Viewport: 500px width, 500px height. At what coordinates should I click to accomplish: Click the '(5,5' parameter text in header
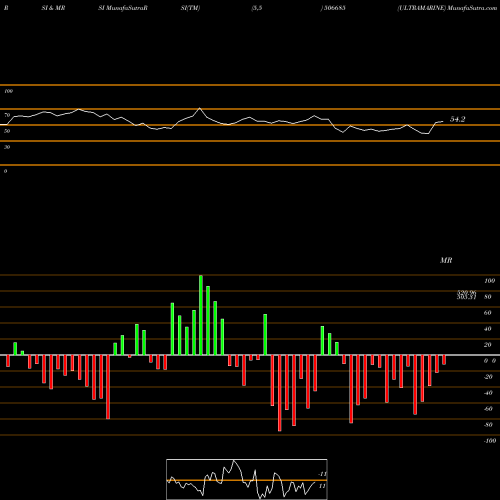tap(257, 8)
